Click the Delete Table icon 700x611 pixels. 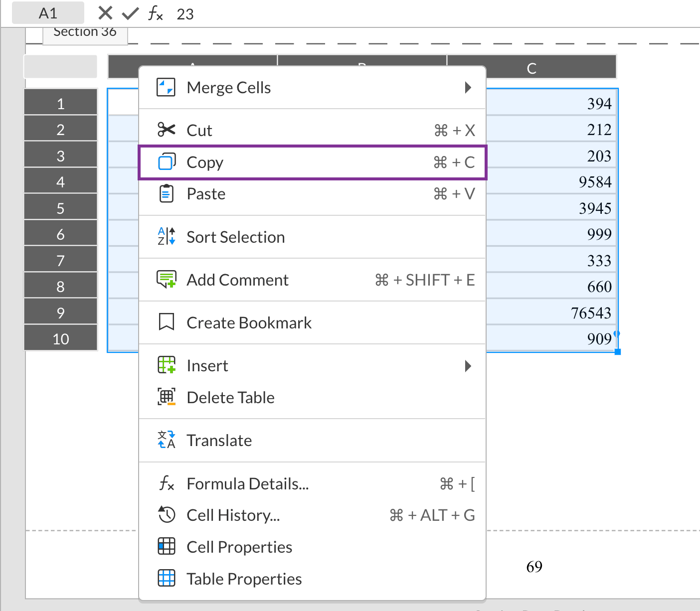pyautogui.click(x=167, y=397)
